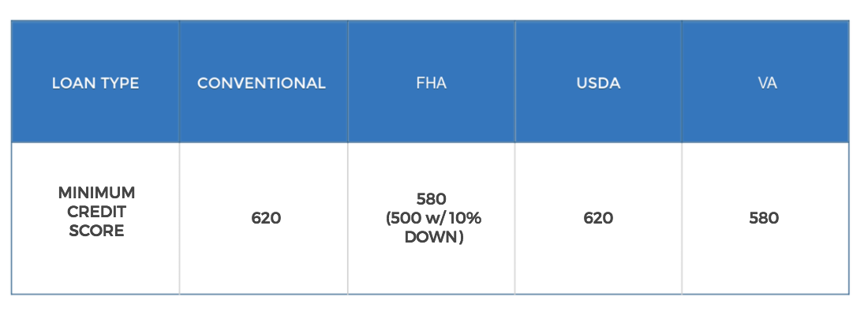Click the USDA column header
The image size is (868, 316).
(x=598, y=81)
